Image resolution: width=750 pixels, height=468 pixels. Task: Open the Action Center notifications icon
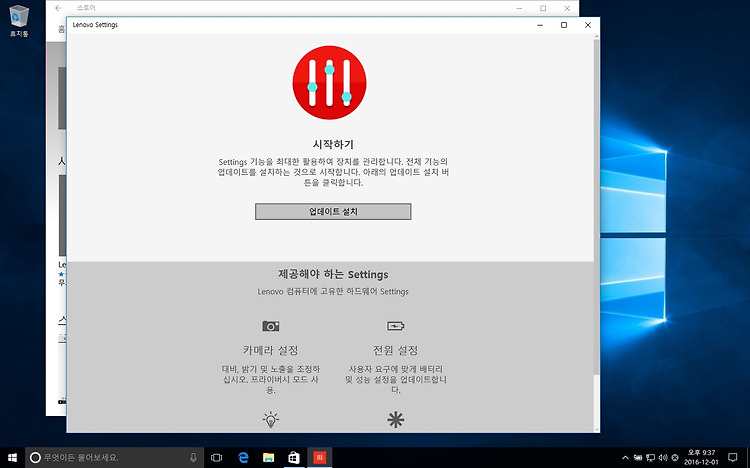point(732,457)
